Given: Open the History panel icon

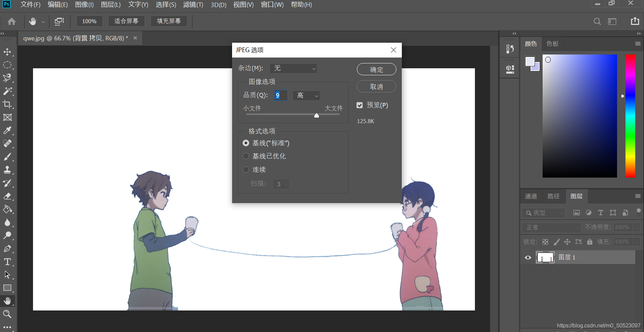Looking at the screenshot, I should (510, 49).
